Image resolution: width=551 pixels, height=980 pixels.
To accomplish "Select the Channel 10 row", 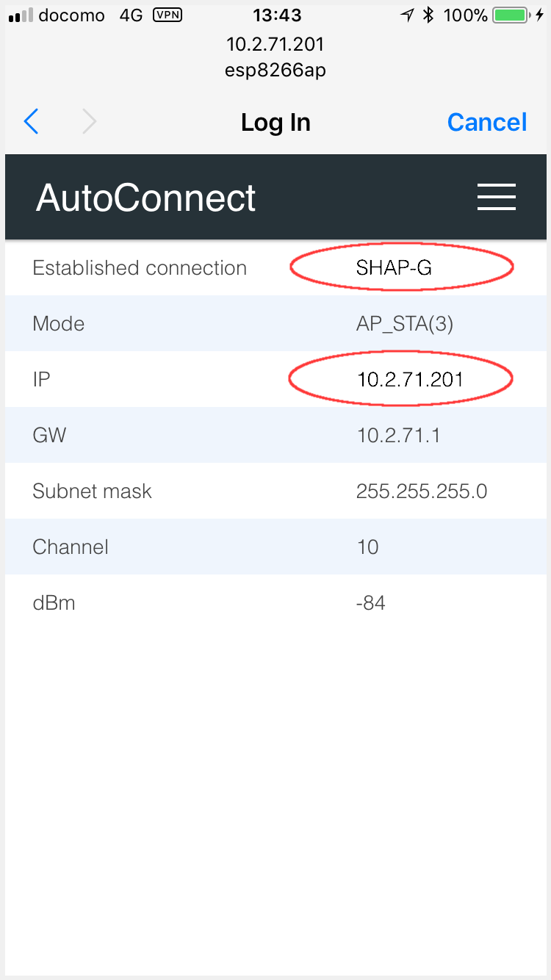I will click(275, 547).
